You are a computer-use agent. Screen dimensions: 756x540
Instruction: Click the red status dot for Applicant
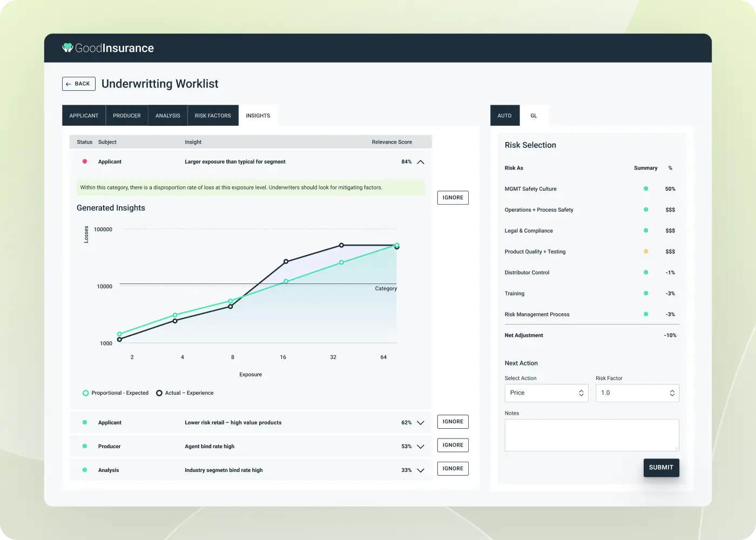[85, 161]
